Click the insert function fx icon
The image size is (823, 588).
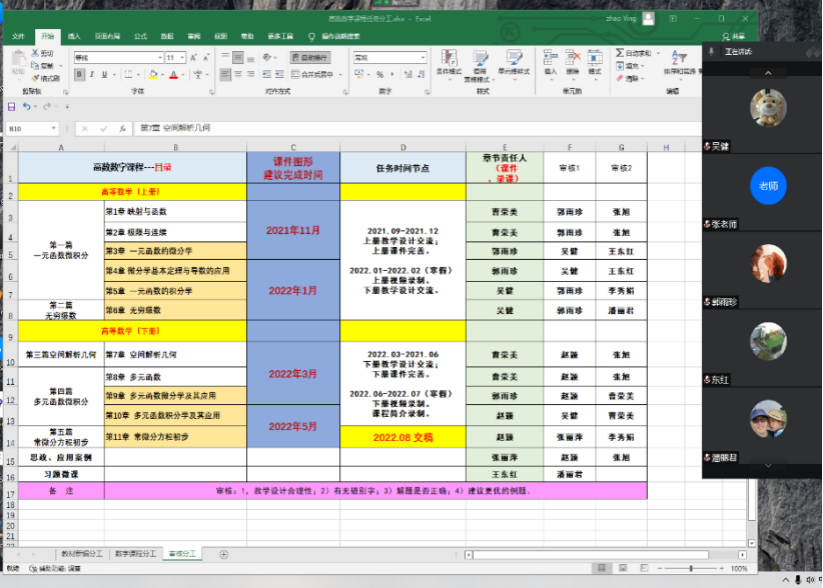(122, 129)
